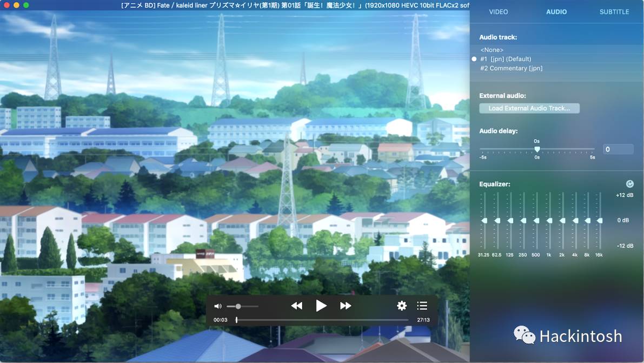
Task: Select the #1 [jpn] (Default) audio track
Action: point(506,58)
